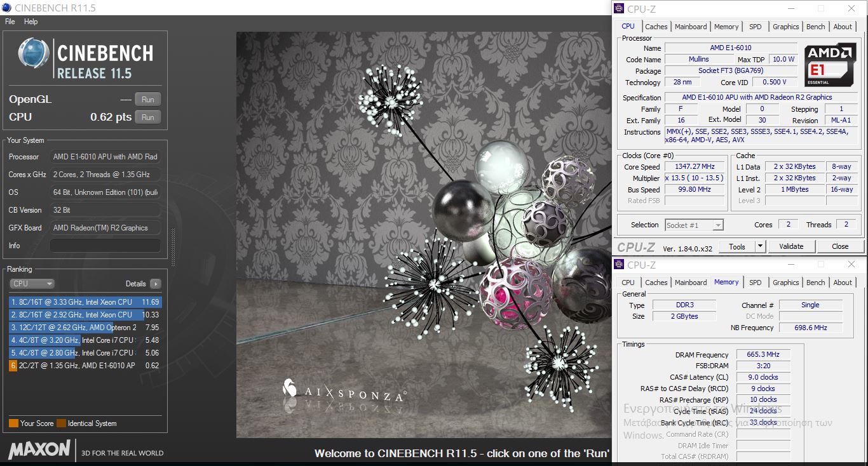
Task: Switch to Memory tab in upper CPU-Z
Action: click(x=726, y=27)
